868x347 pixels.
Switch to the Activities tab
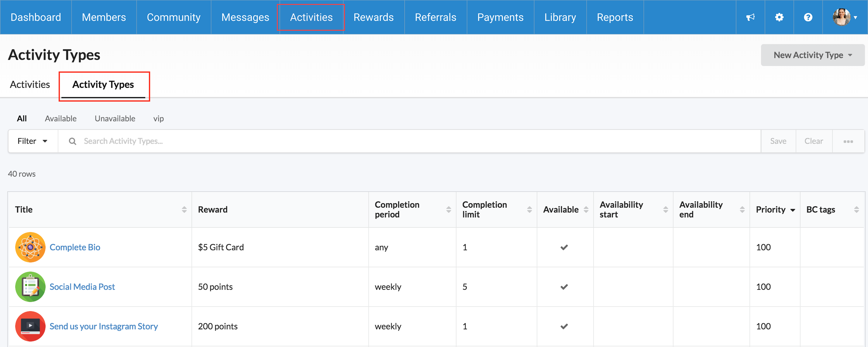[x=30, y=84]
